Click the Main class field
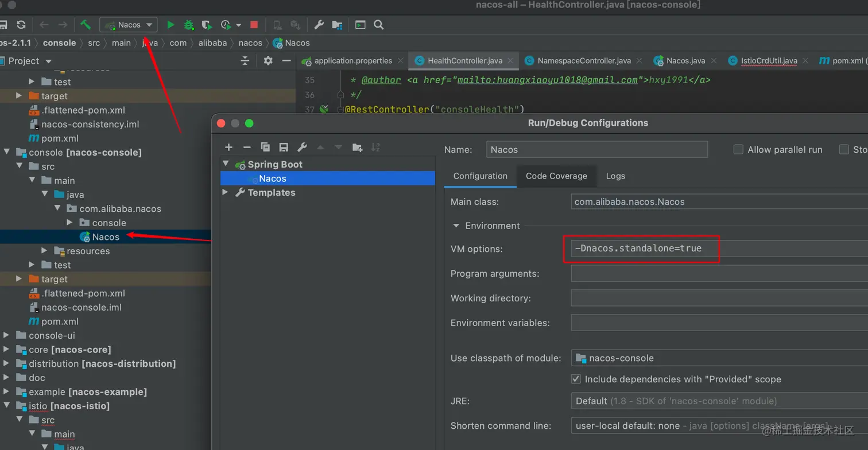This screenshot has width=868, height=450. point(719,202)
